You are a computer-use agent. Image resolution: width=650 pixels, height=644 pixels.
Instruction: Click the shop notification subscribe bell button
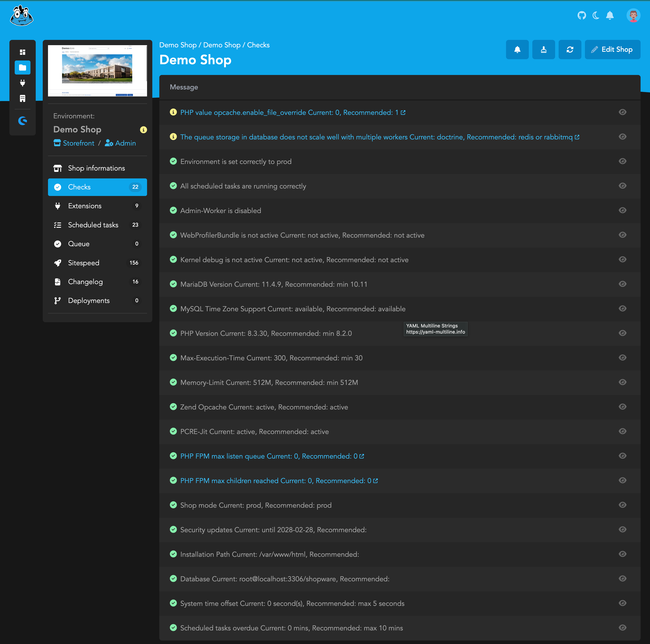tap(517, 50)
